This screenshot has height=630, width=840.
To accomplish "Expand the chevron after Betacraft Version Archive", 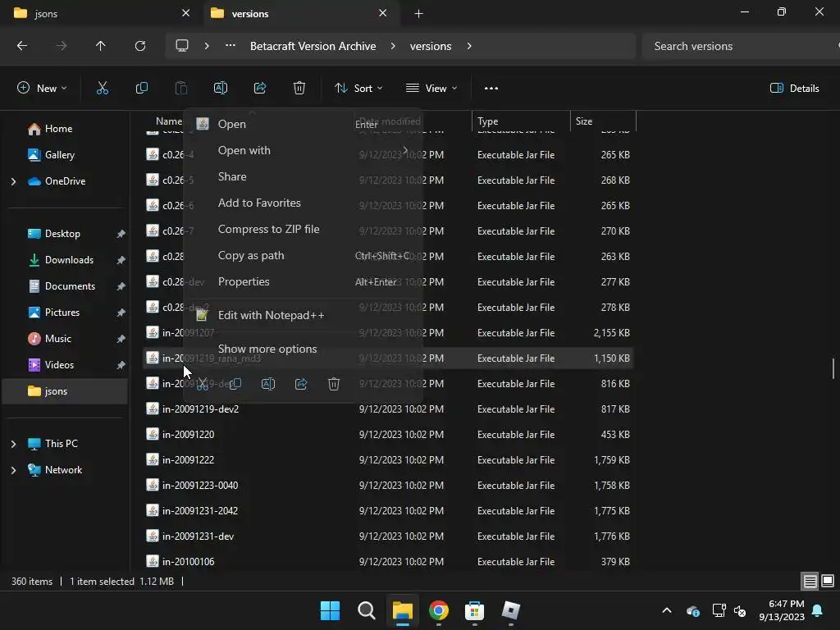I will tap(393, 46).
